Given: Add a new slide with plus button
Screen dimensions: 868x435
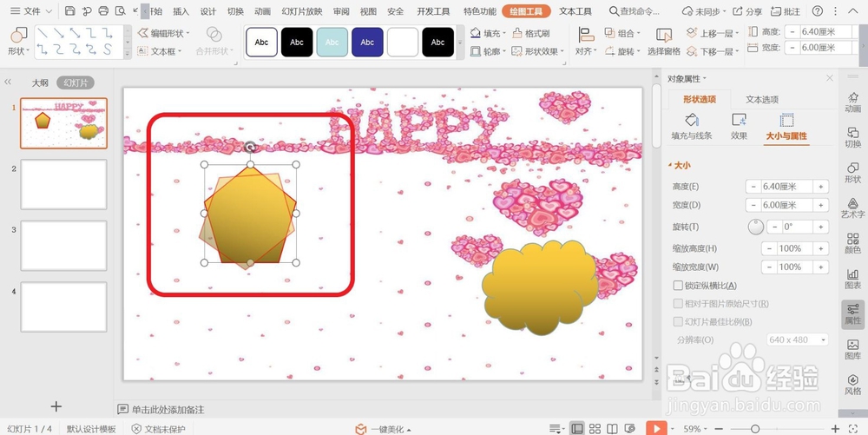Looking at the screenshot, I should tap(56, 406).
